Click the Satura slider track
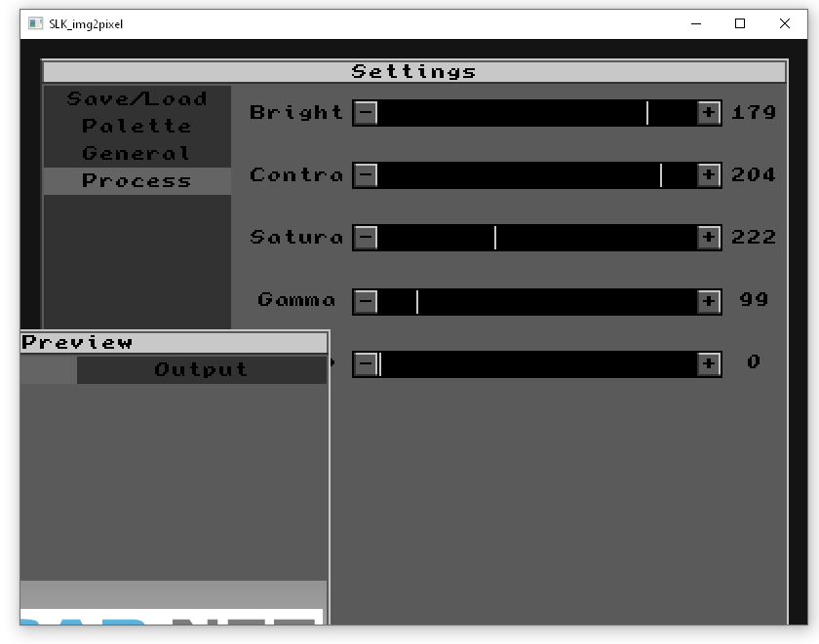819x644 pixels. [x=537, y=238]
